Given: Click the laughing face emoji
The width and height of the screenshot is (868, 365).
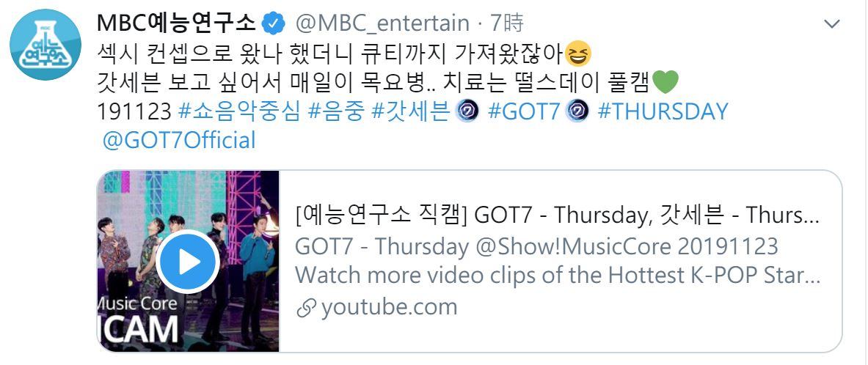Looking at the screenshot, I should tap(578, 54).
